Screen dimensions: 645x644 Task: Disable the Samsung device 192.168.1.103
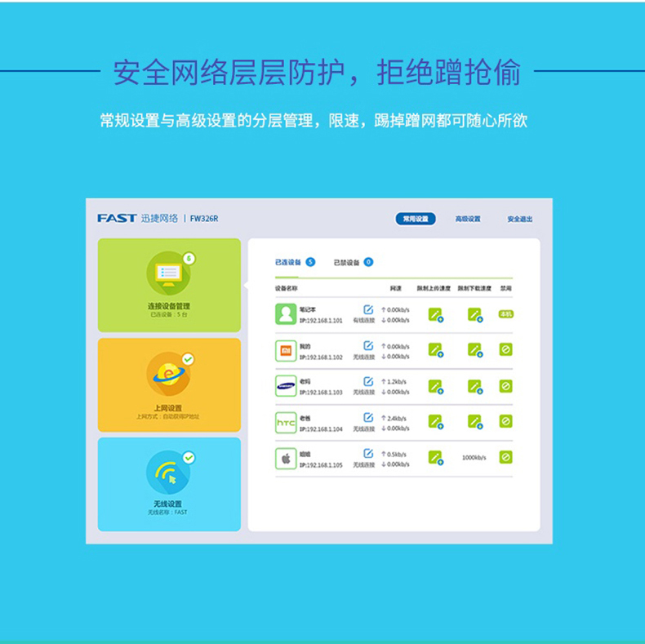tap(505, 386)
